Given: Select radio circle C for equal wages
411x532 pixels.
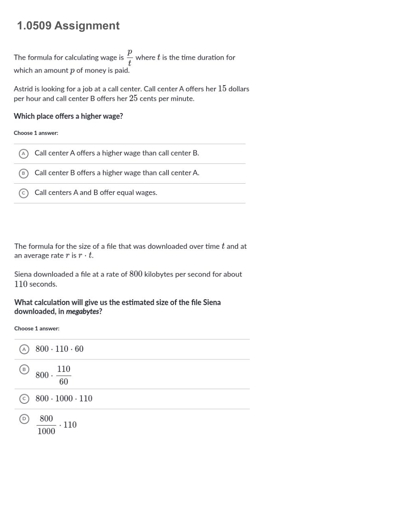Looking at the screenshot, I should point(24,193).
